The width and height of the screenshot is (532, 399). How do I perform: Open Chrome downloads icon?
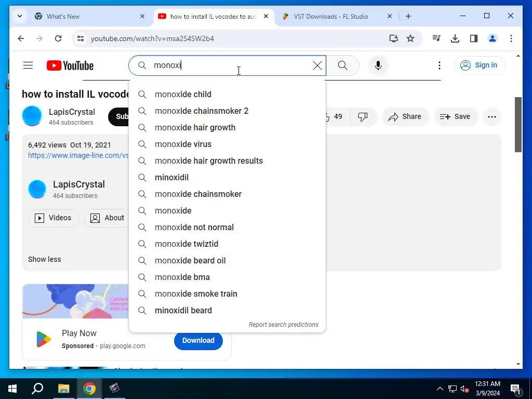tap(455, 38)
